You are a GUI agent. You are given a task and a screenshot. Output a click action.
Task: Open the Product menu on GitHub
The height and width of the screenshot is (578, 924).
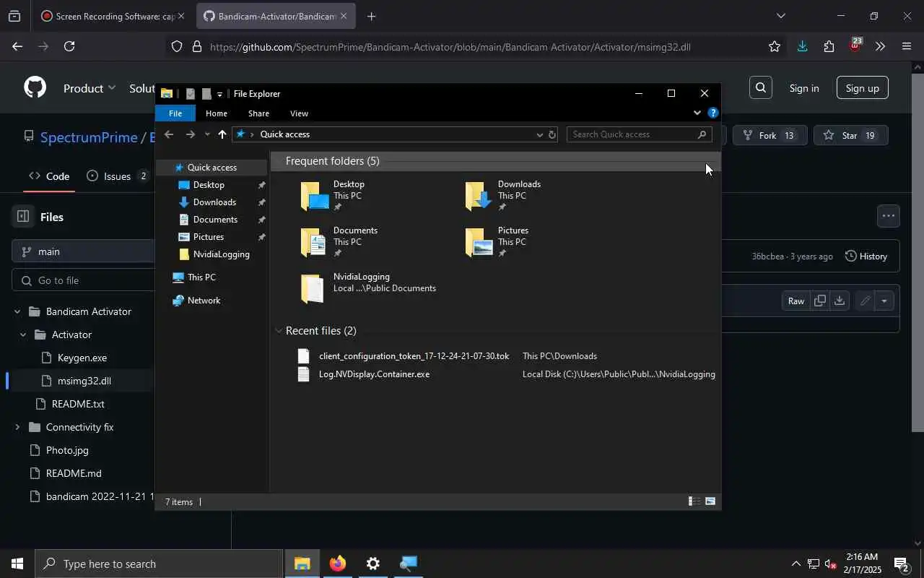click(89, 88)
